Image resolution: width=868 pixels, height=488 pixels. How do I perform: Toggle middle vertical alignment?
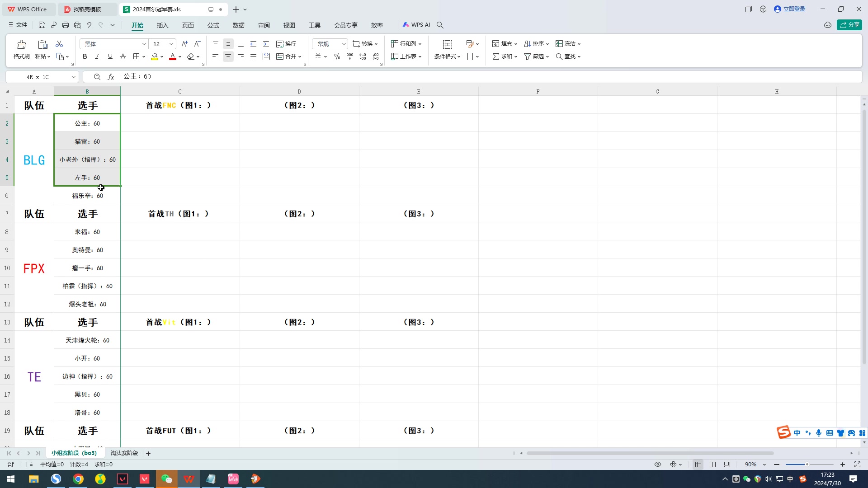pyautogui.click(x=228, y=44)
